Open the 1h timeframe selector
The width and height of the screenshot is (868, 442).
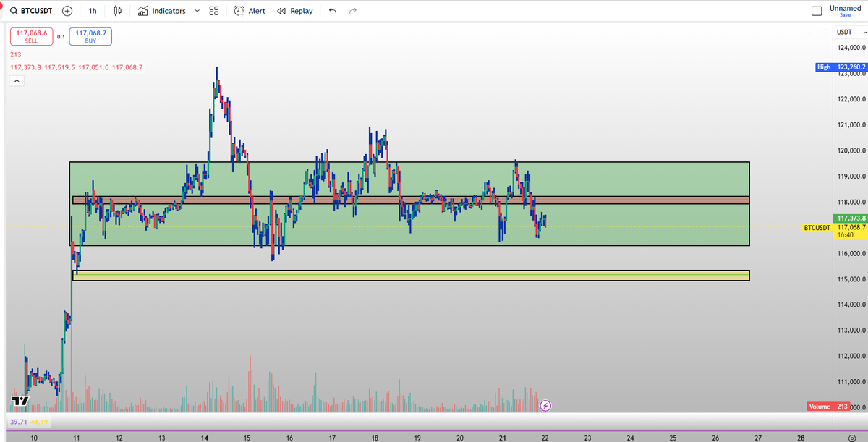(x=93, y=11)
